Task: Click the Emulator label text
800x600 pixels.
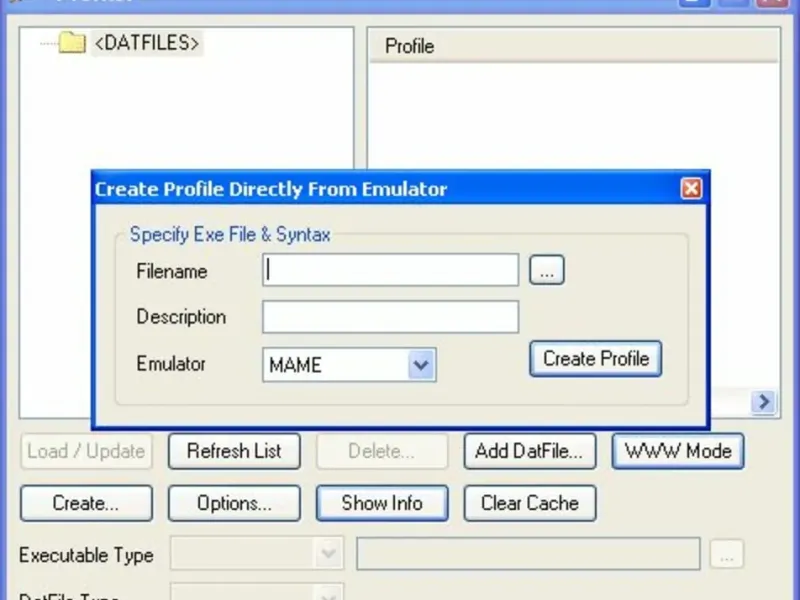Action: (171, 364)
